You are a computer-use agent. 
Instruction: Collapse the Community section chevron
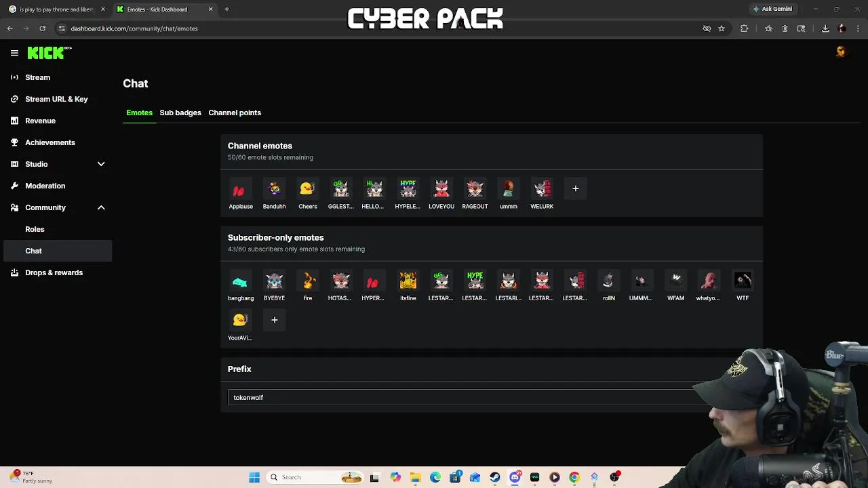pos(101,207)
